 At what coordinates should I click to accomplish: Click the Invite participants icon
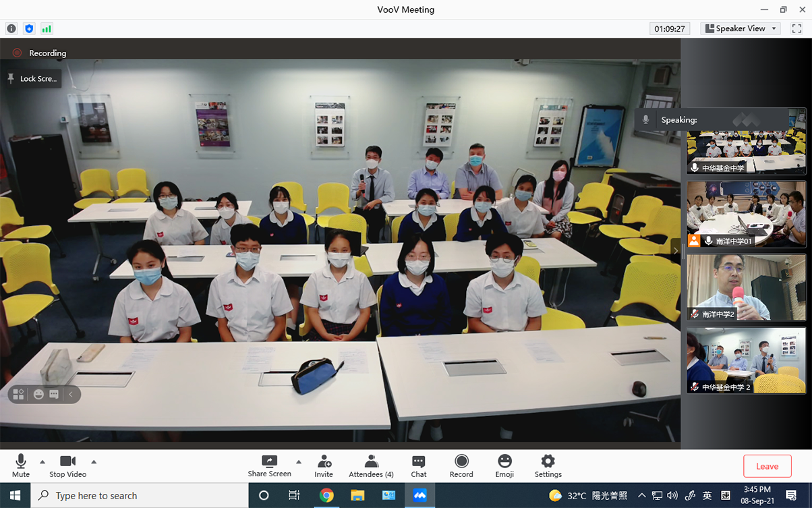[x=324, y=465]
